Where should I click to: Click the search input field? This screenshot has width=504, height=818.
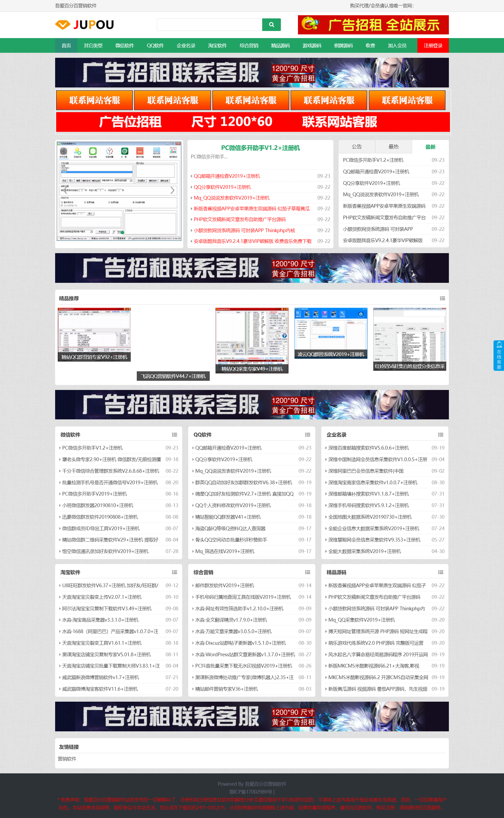click(209, 25)
